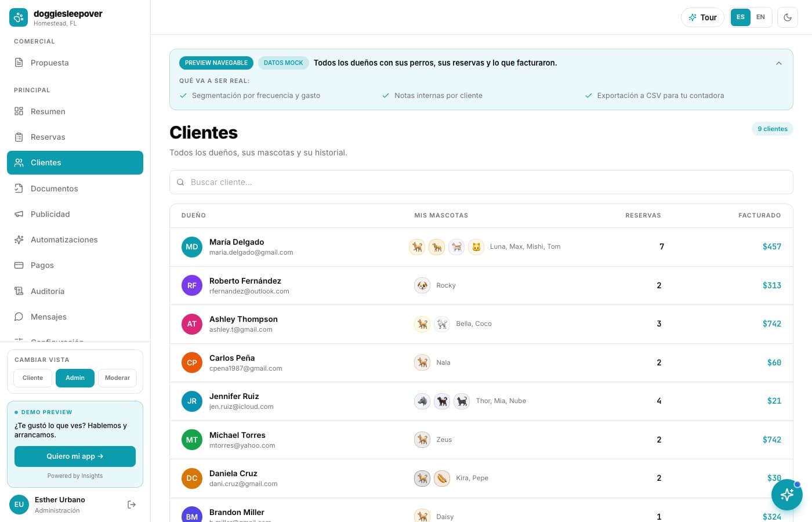Click Daisy's pet icon
This screenshot has width=812, height=522.
[422, 516]
